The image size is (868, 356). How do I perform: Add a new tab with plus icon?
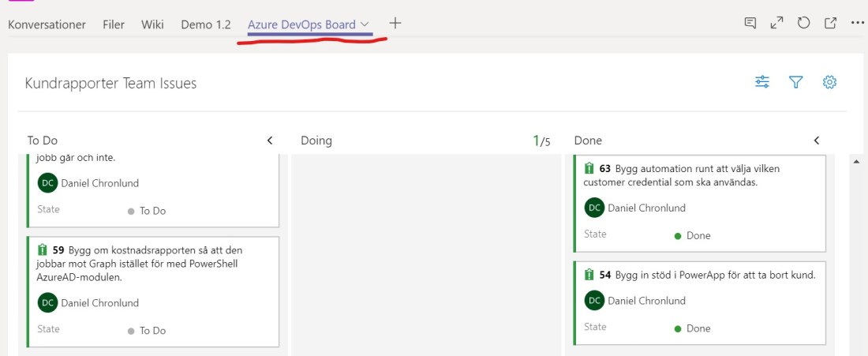[x=395, y=24]
